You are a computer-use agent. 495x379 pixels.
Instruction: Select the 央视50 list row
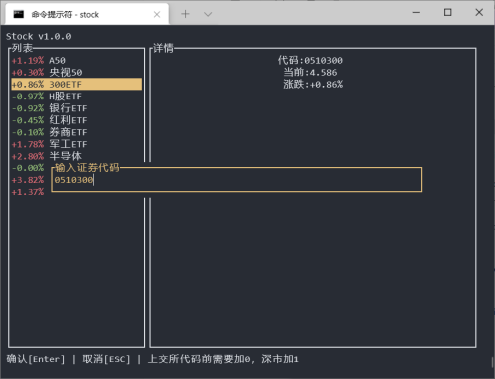(x=76, y=72)
